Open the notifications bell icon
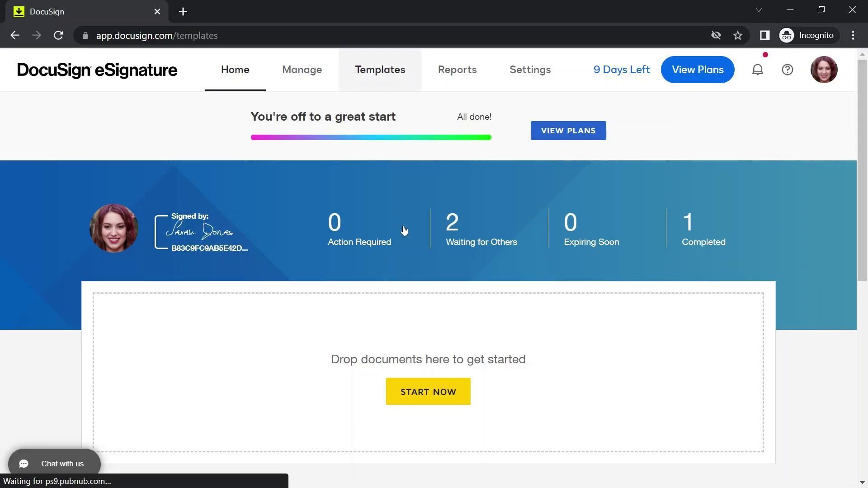The height and width of the screenshot is (488, 868). tap(758, 70)
